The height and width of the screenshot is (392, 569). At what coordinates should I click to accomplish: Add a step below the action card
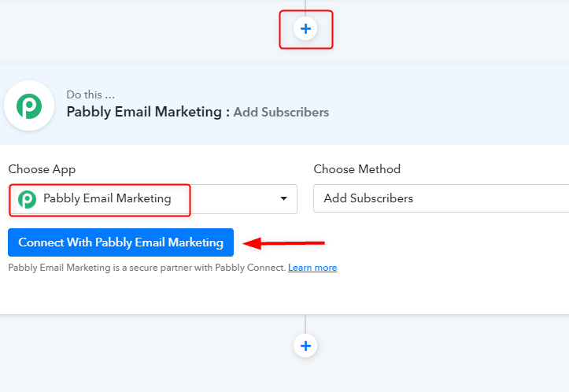tap(305, 346)
